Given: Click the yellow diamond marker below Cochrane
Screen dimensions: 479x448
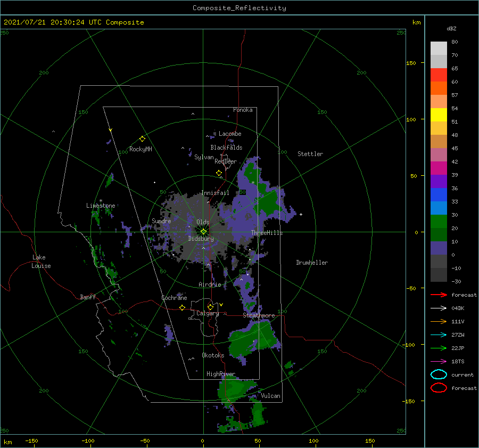Looking at the screenshot, I should coord(183,307).
